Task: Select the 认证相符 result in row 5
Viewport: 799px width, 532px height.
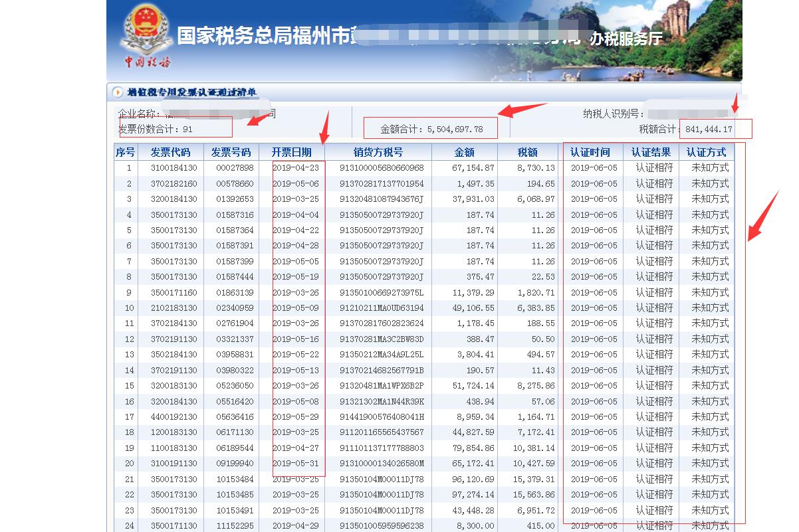Action: coord(653,230)
